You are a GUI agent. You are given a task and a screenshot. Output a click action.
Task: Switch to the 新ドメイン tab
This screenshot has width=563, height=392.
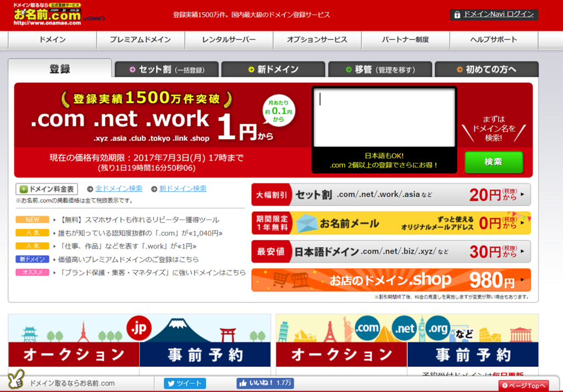273,69
